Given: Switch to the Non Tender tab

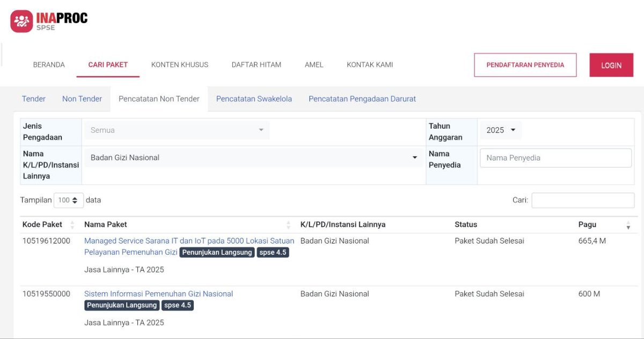Looking at the screenshot, I should click(x=82, y=99).
